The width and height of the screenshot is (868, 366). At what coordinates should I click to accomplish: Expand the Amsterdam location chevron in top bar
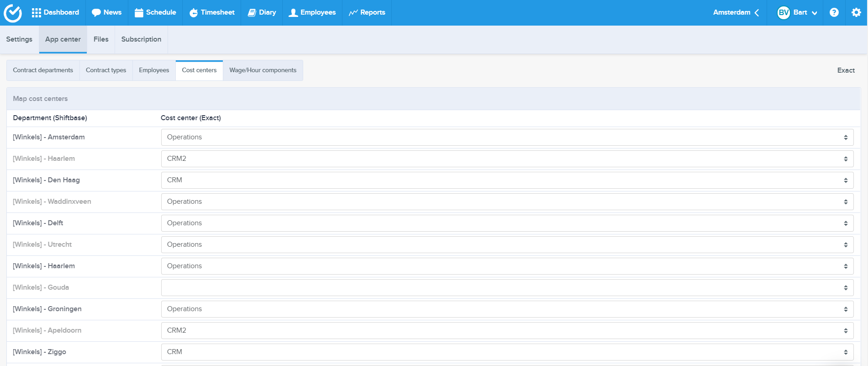tap(757, 13)
